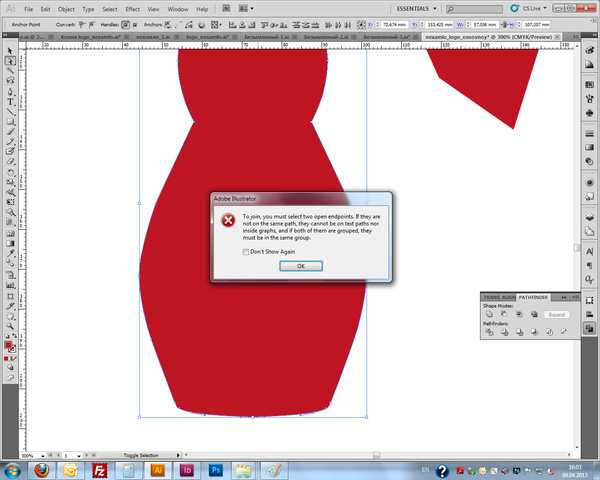Select the Line Segment tool

(10, 112)
